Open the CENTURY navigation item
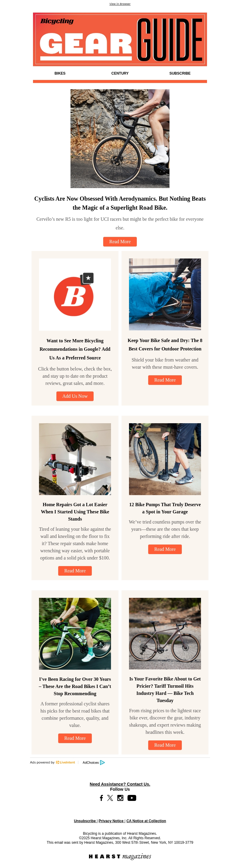Viewport: 240px width, 868px height. 120,73
